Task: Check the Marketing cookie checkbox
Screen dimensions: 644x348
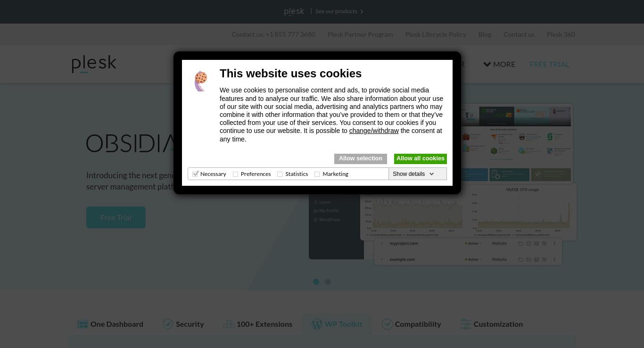Action: [317, 174]
